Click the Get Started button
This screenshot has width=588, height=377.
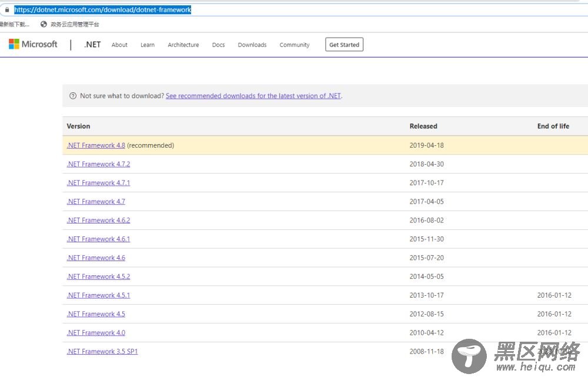[344, 45]
